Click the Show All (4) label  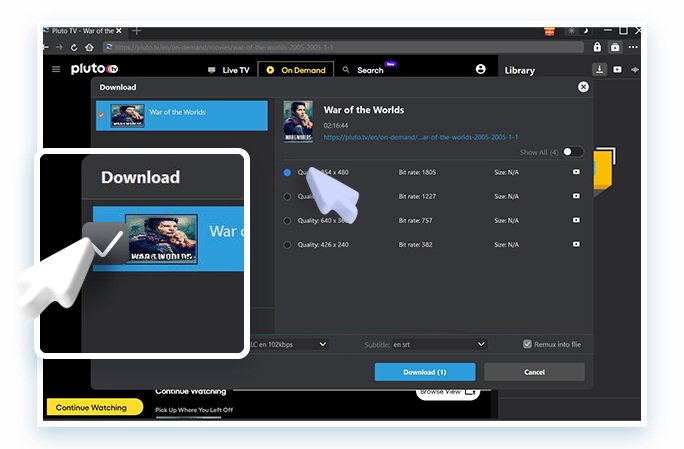click(x=539, y=152)
